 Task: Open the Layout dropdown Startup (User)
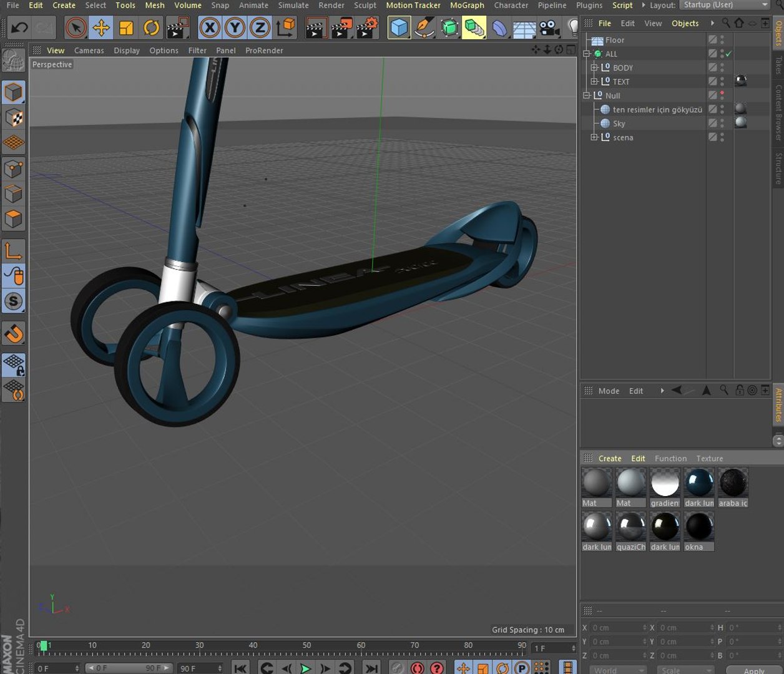click(x=726, y=5)
